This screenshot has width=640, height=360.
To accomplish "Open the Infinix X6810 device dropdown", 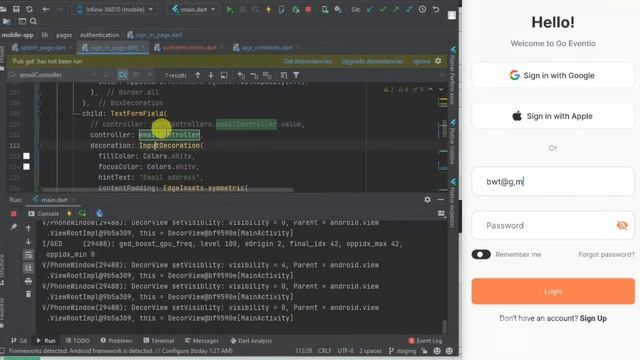I will pos(115,9).
